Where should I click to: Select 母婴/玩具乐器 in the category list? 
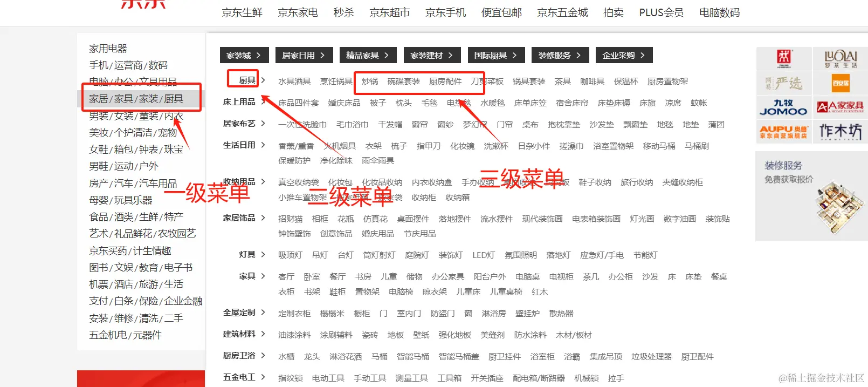pyautogui.click(x=121, y=200)
